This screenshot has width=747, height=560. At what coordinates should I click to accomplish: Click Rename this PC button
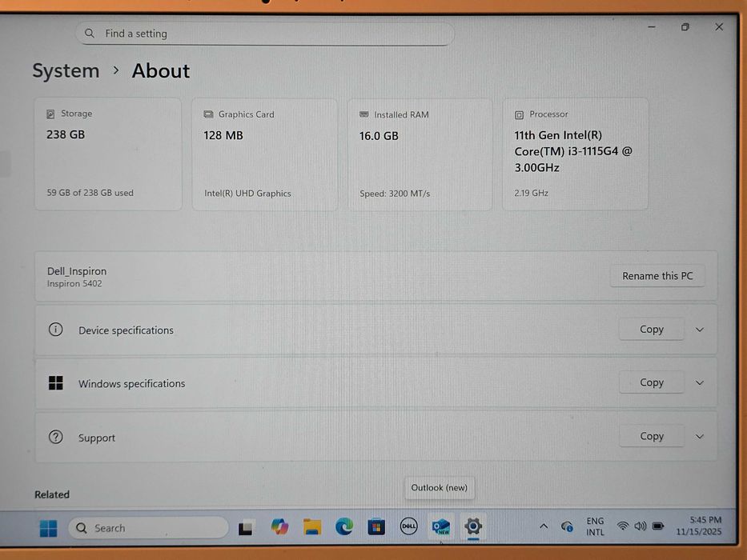click(657, 276)
